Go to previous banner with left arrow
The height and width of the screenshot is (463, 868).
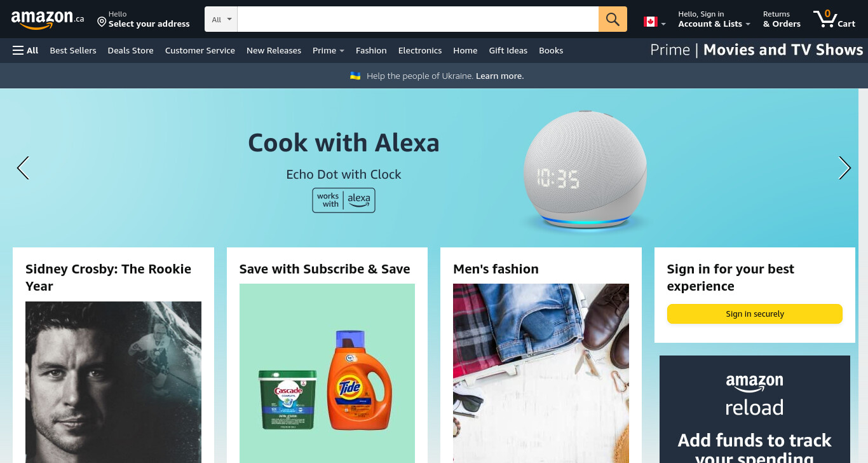click(23, 168)
